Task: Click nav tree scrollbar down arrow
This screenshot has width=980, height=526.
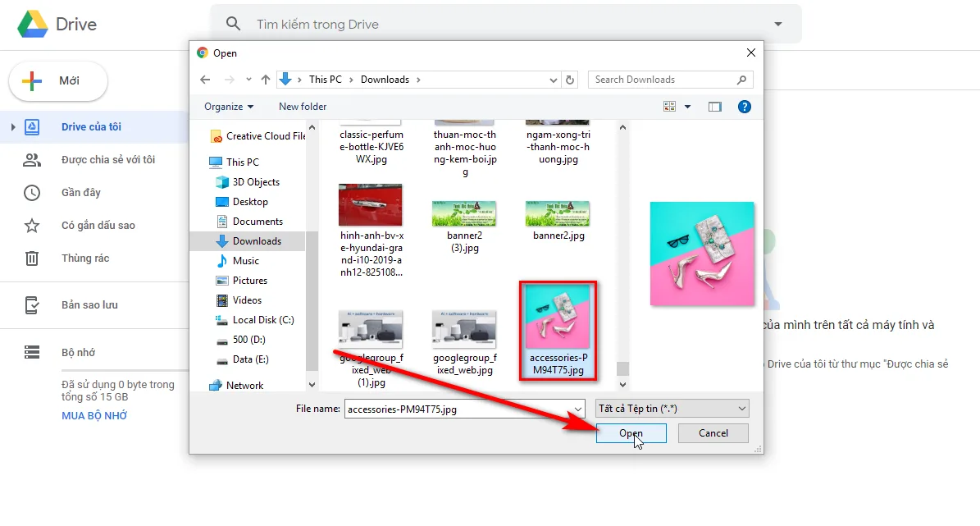Action: pos(312,385)
